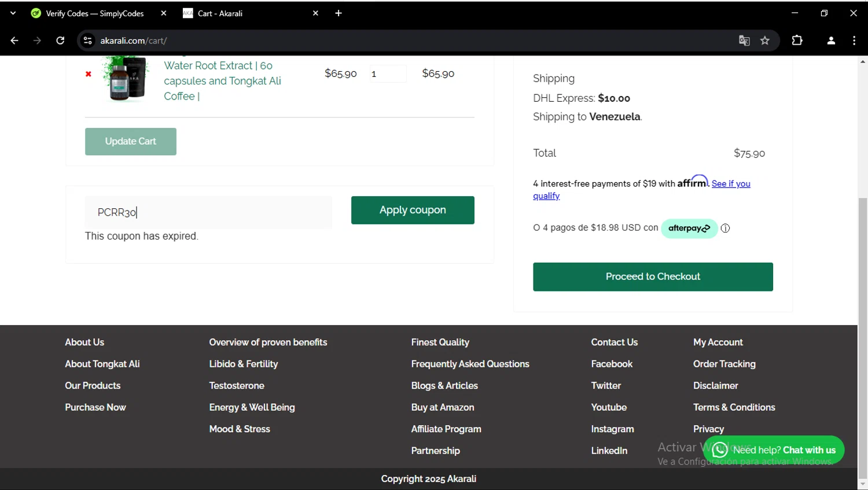868x490 pixels.
Task: Open About Tongkat Ali footer link
Action: tap(102, 364)
